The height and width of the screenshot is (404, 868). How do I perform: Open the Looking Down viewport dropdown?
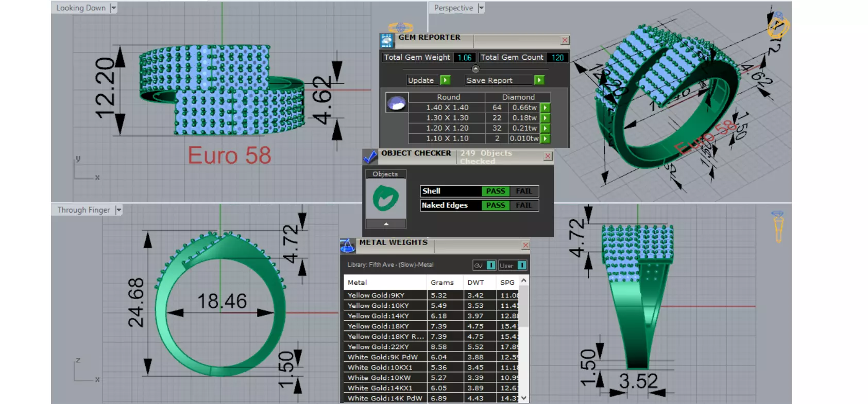click(x=114, y=8)
